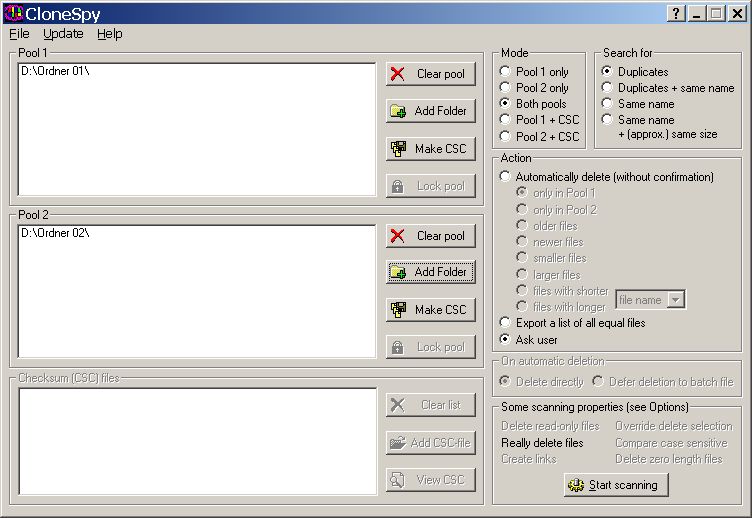Image resolution: width=752 pixels, height=518 pixels.
Task: Click the Make CSC icon in Pool 2
Action: tap(398, 310)
